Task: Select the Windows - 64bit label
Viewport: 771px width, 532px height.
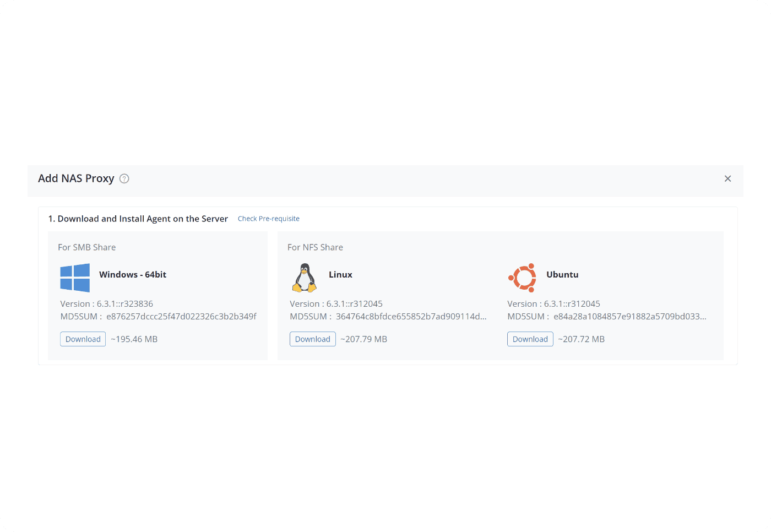Action: tap(133, 275)
